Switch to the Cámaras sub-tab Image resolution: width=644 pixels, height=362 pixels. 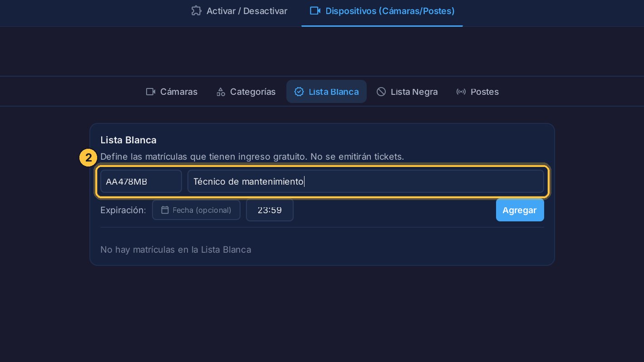[172, 92]
